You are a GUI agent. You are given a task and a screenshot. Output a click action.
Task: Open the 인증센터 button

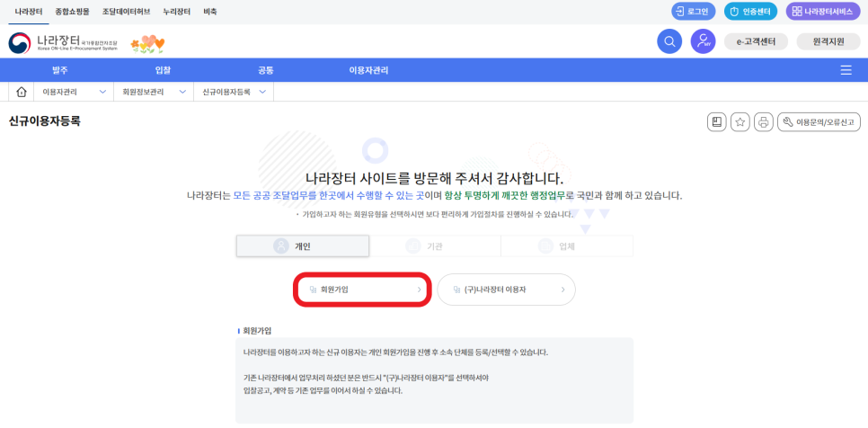coord(750,11)
